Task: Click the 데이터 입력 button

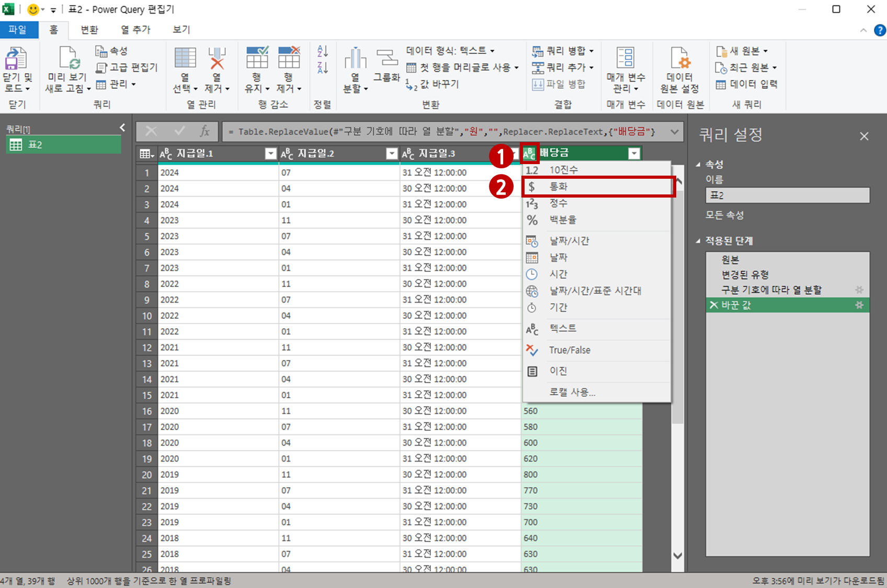Action: [746, 84]
